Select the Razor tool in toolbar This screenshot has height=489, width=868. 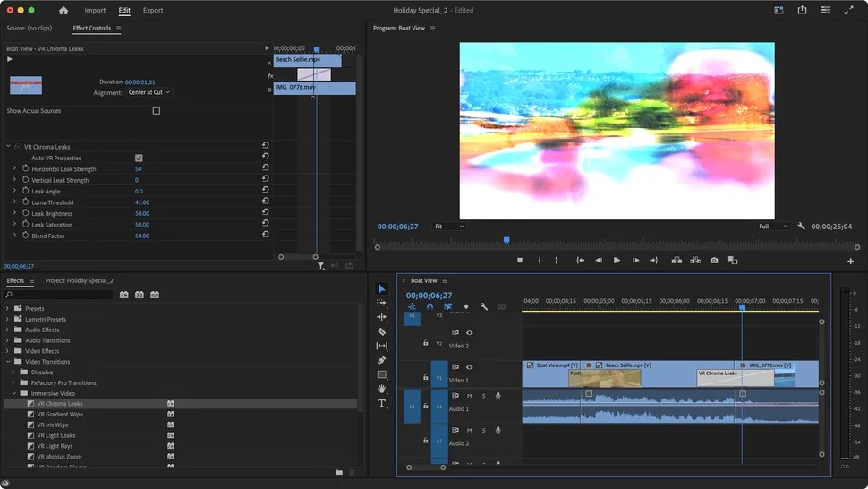(382, 331)
